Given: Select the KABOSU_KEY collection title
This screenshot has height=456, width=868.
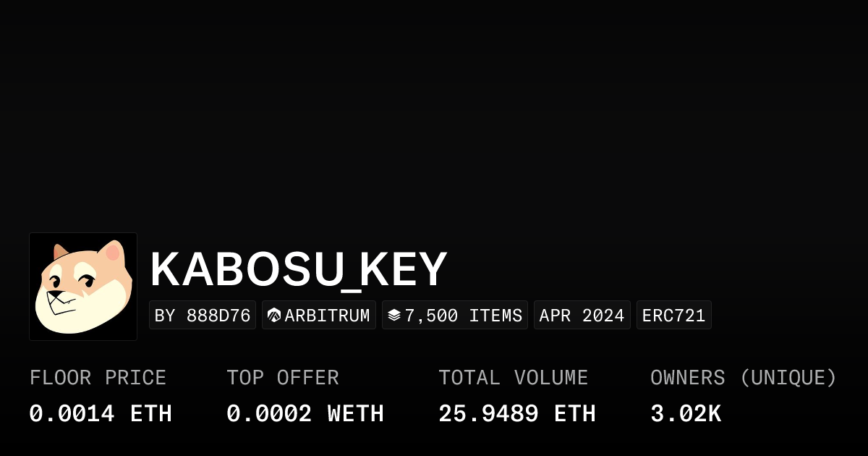Looking at the screenshot, I should (299, 270).
